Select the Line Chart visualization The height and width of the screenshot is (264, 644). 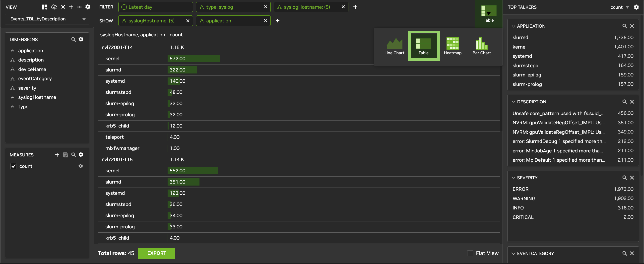(394, 46)
